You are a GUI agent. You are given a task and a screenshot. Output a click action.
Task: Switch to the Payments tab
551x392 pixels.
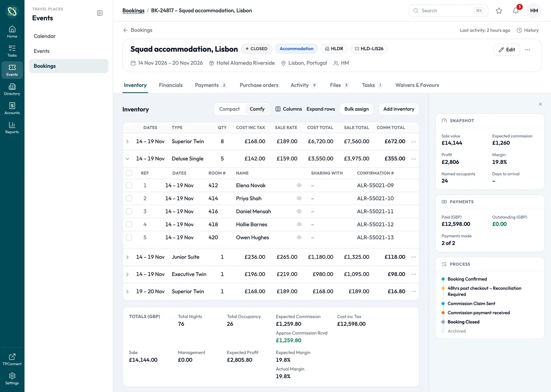click(x=210, y=85)
